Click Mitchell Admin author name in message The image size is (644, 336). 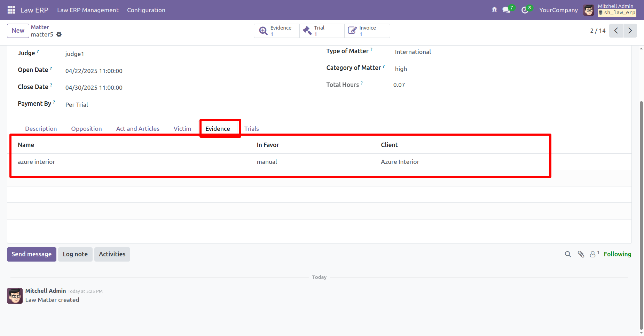coord(46,291)
